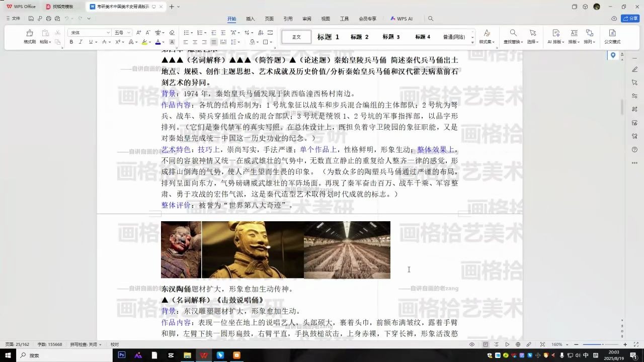The image size is (644, 362).
Task: Apply the Heading 2 (标题 2) style
Action: coord(360,37)
